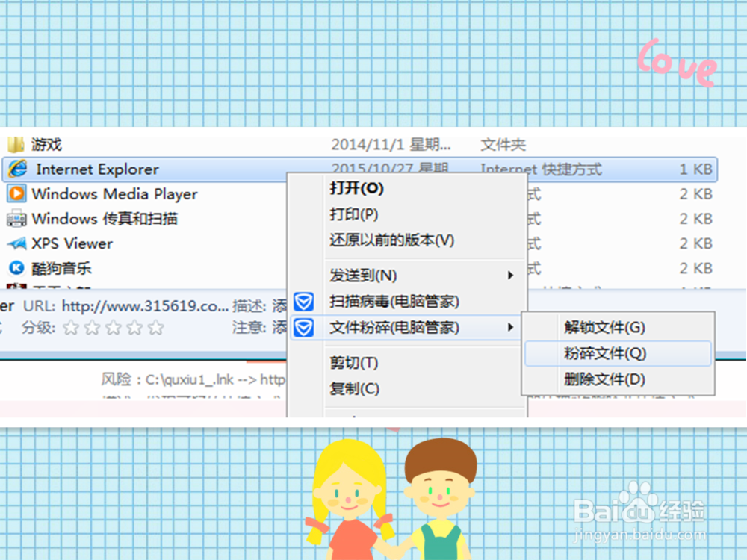Select the Internet Explorer file name
This screenshot has height=560, width=747.
tap(98, 169)
